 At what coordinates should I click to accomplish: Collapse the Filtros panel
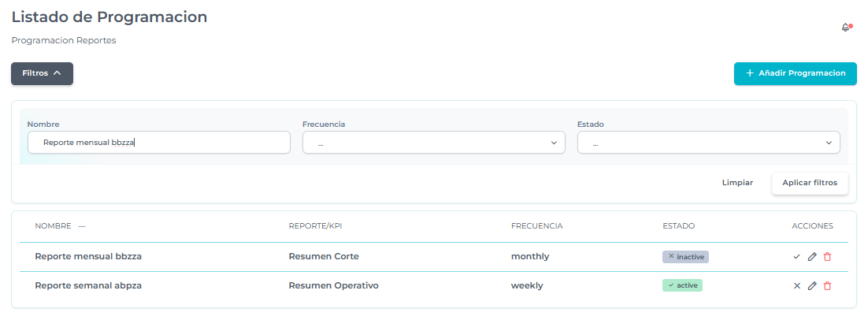point(42,73)
